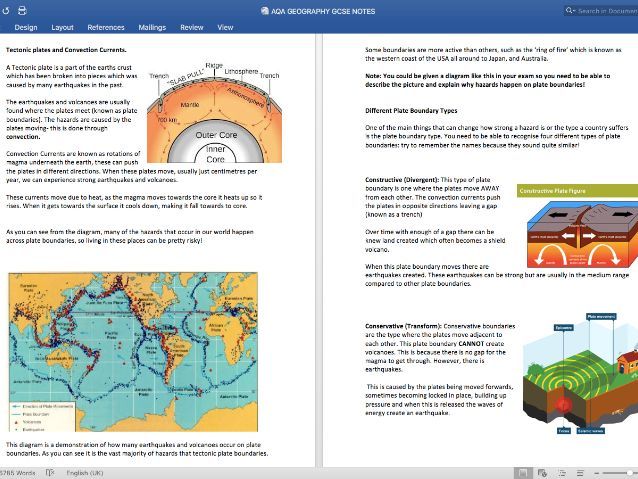
Task: Click the paragraph starting As you can see from
Action: 130,236
